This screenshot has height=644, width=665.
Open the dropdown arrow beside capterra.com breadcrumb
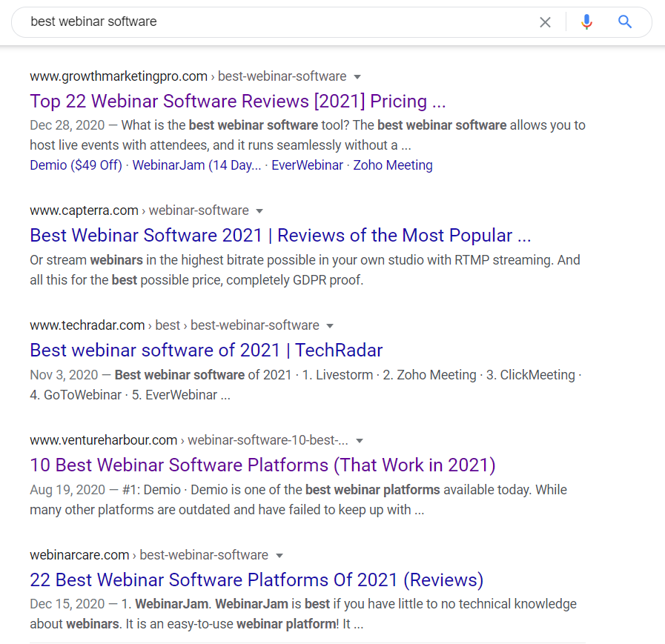point(259,210)
